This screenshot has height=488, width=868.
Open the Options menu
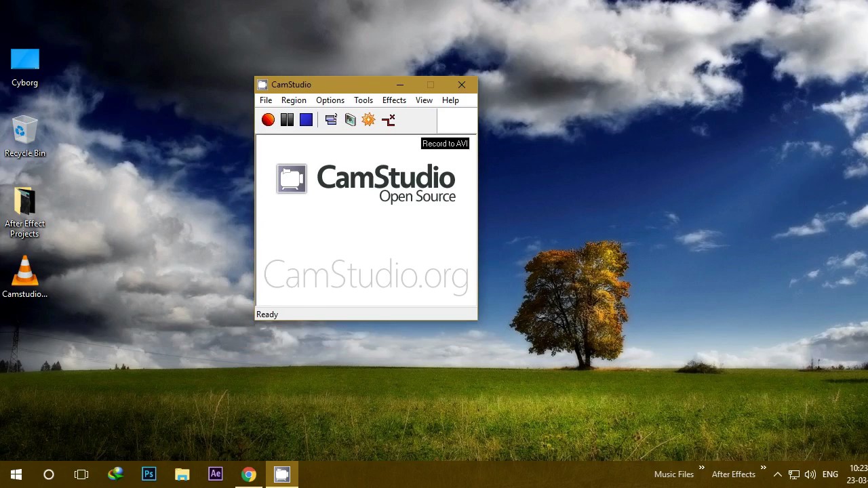tap(330, 100)
